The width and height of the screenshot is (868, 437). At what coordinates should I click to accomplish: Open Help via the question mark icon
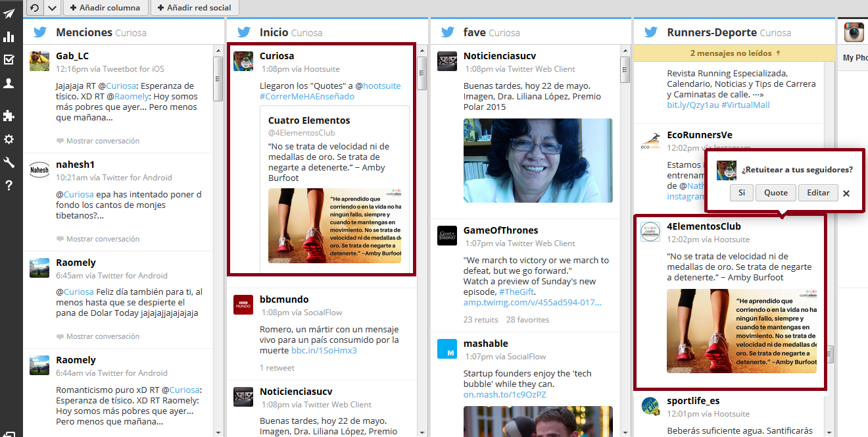click(9, 186)
